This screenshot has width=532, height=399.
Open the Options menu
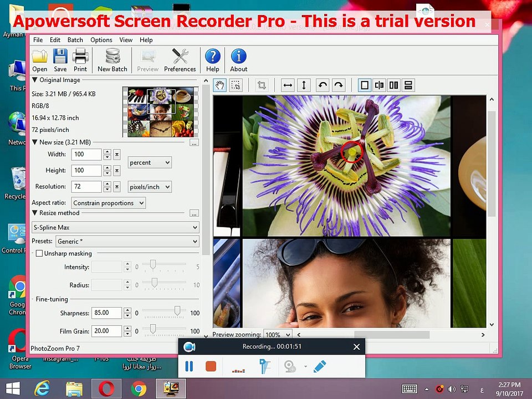(101, 40)
